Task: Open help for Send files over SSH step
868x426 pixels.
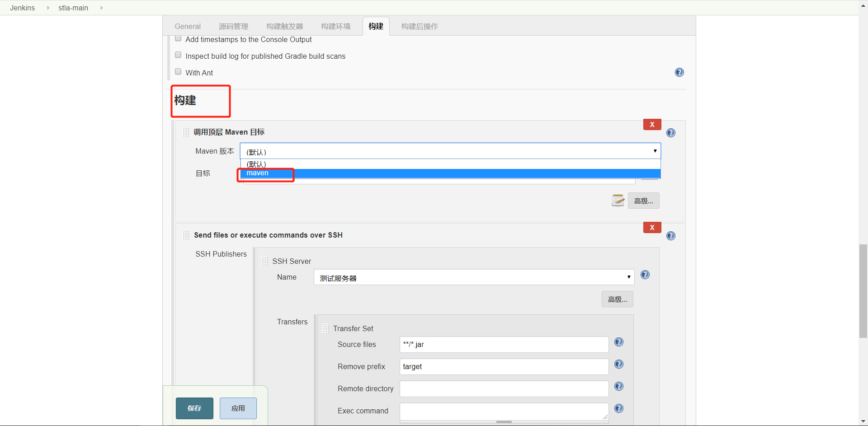Action: tap(671, 235)
